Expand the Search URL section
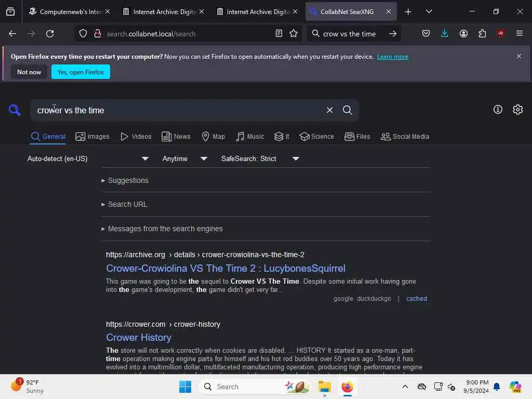Screen dimensions: 532x399 [125, 204]
